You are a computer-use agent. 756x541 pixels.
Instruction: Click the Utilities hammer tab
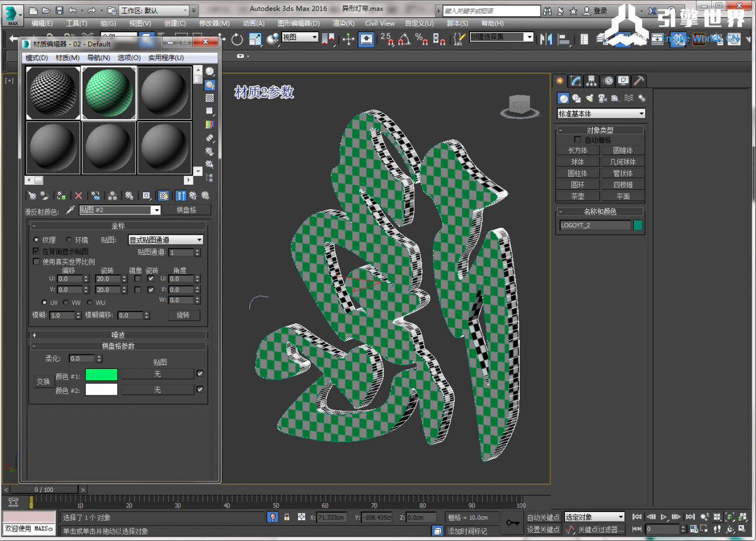tap(638, 81)
